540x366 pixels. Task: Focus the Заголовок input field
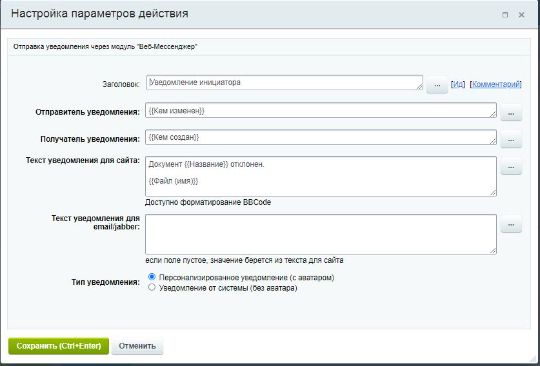coord(284,83)
